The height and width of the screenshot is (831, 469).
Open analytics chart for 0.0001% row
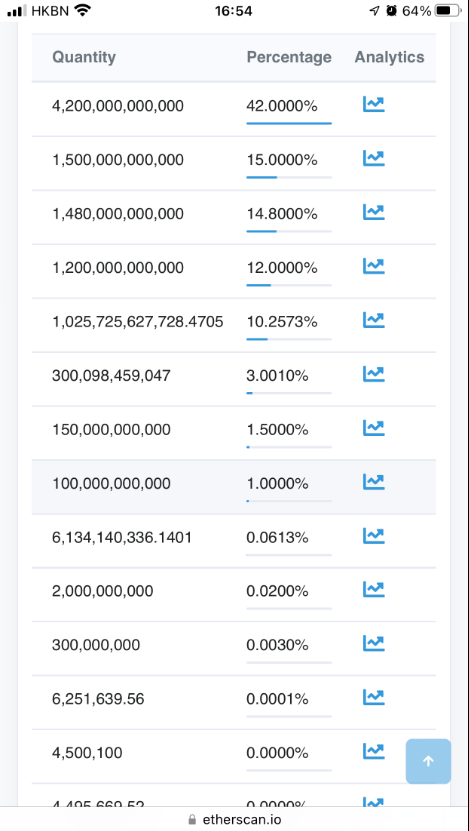tap(374, 697)
